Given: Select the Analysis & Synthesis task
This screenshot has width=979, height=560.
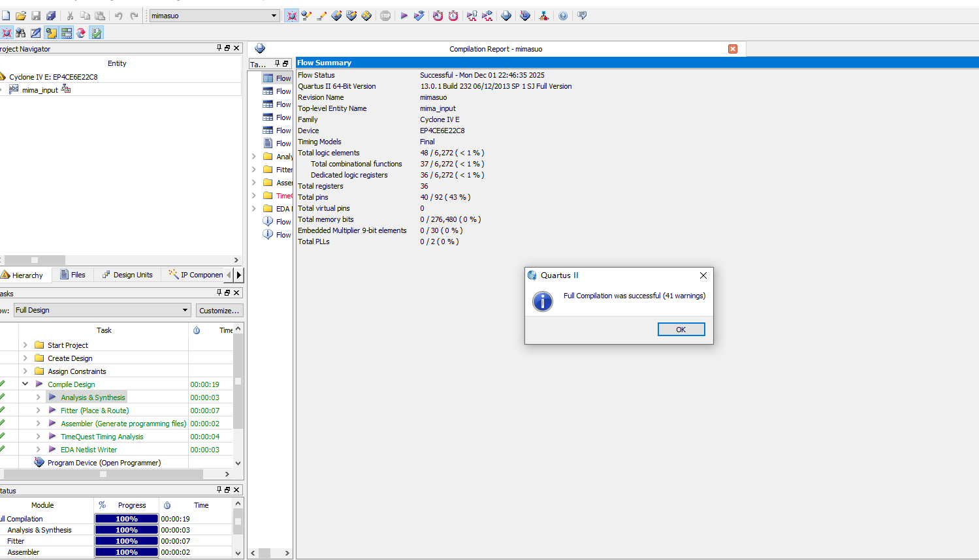Looking at the screenshot, I should (93, 397).
